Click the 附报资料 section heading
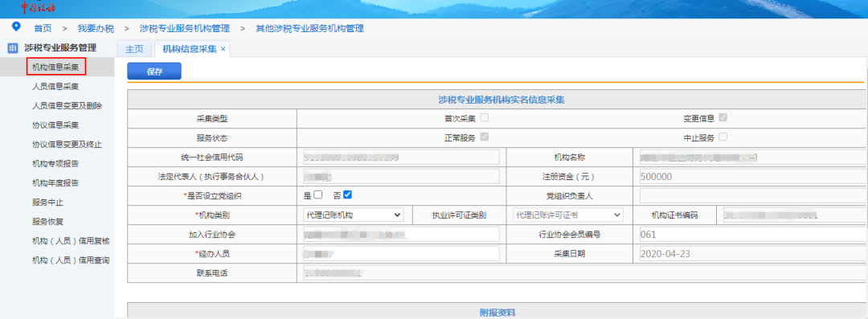The height and width of the screenshot is (319, 868). [x=497, y=312]
